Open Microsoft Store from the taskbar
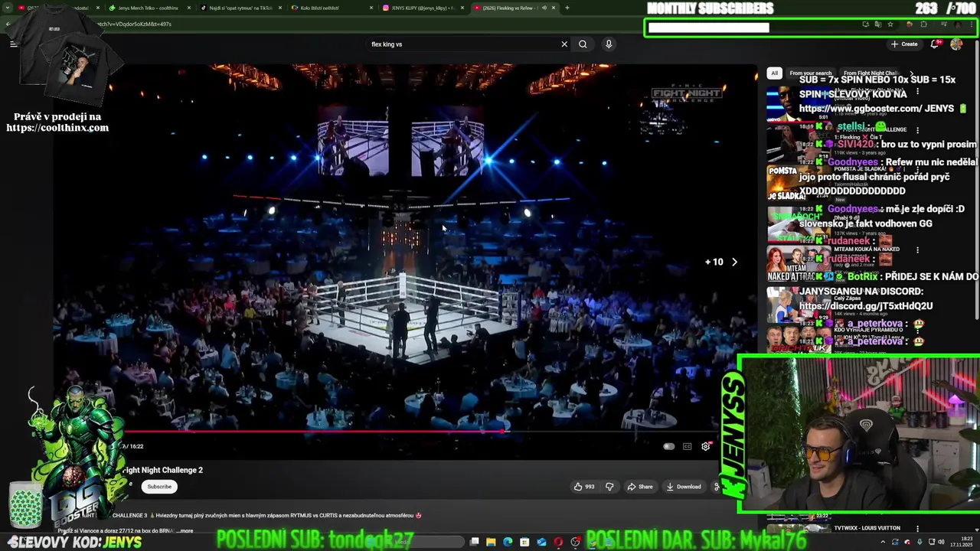980x551 pixels. tap(524, 542)
